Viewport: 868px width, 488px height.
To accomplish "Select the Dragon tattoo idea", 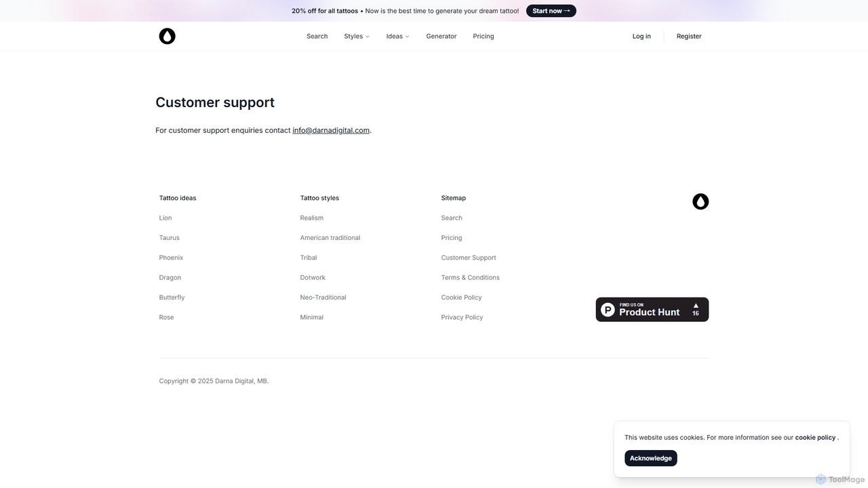I will (170, 278).
